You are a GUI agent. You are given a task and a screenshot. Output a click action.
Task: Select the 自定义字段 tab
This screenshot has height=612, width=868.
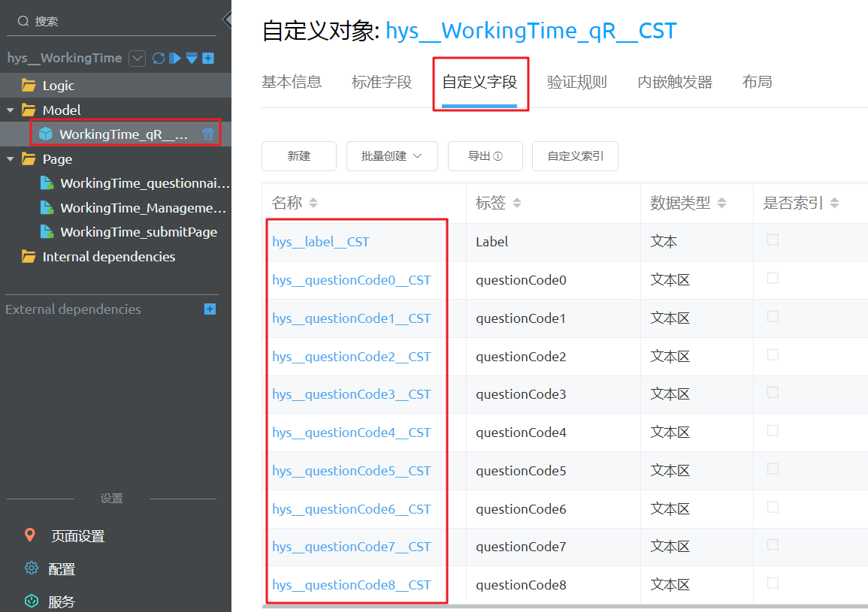pyautogui.click(x=479, y=82)
